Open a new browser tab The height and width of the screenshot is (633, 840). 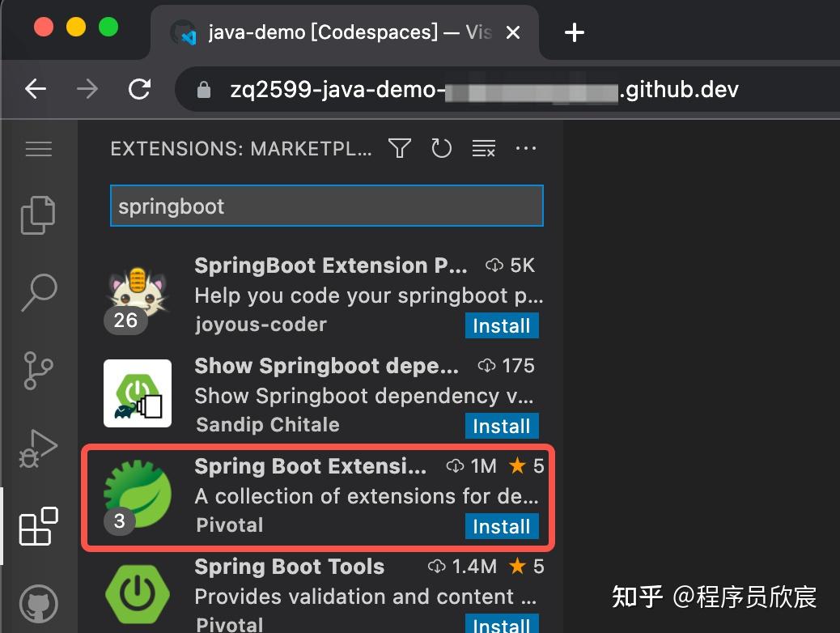tap(575, 32)
